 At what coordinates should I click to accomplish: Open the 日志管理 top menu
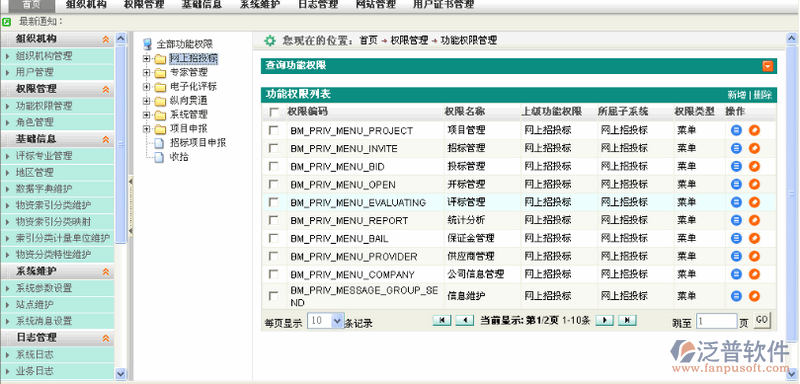point(318,5)
